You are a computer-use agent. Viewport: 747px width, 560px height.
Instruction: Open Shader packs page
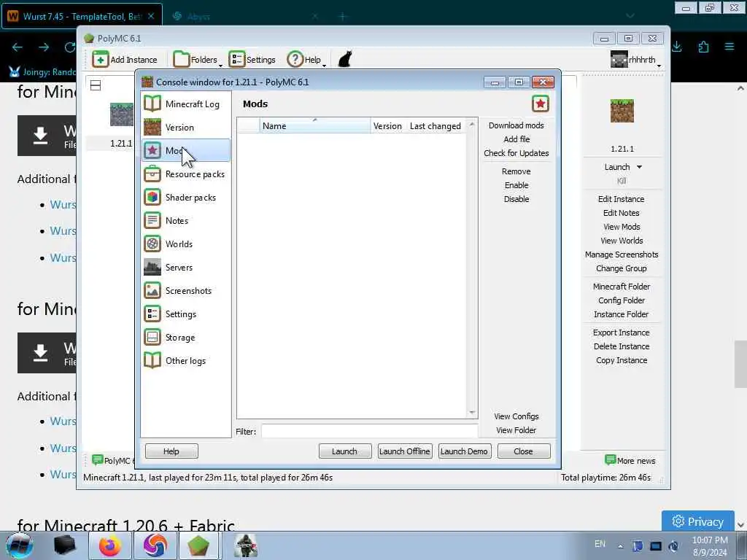tap(186, 197)
